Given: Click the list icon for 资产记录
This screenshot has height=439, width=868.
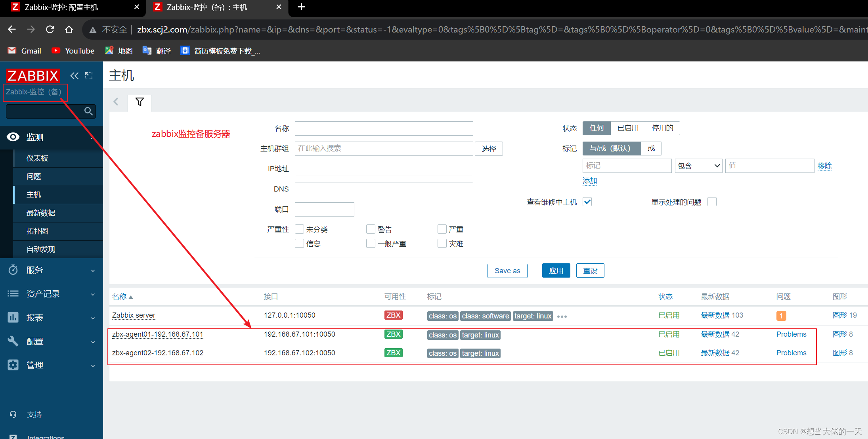Looking at the screenshot, I should 13,294.
